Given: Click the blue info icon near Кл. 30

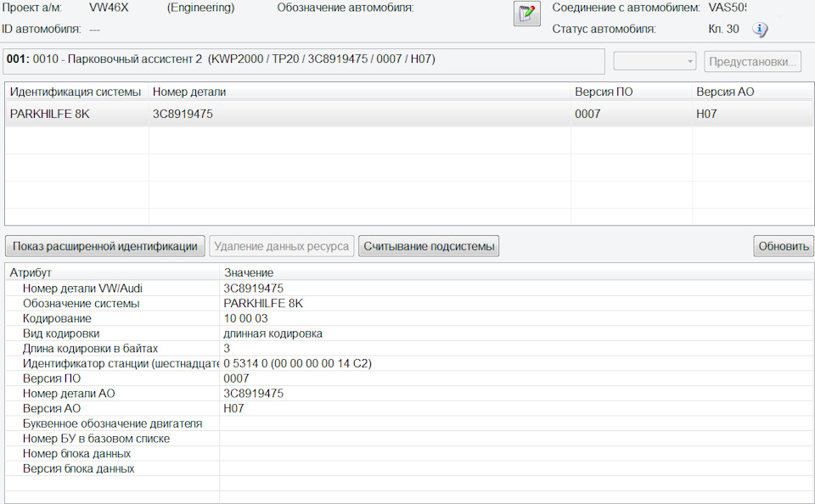Looking at the screenshot, I should [x=759, y=30].
